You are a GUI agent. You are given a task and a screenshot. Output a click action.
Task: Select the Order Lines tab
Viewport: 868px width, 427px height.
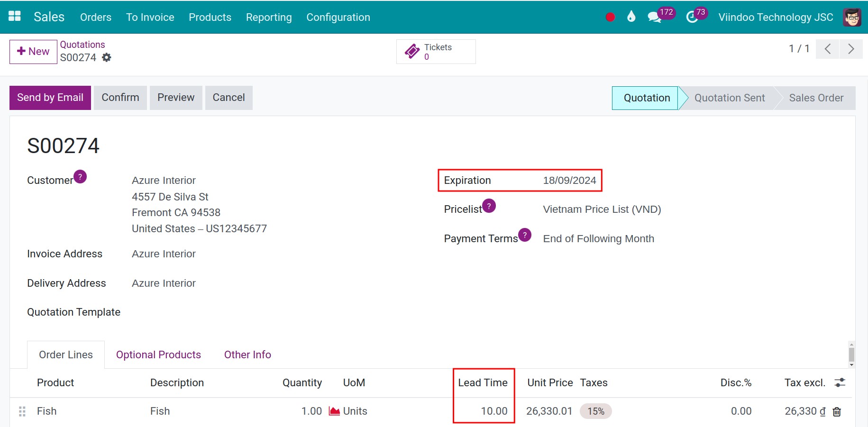coord(66,354)
